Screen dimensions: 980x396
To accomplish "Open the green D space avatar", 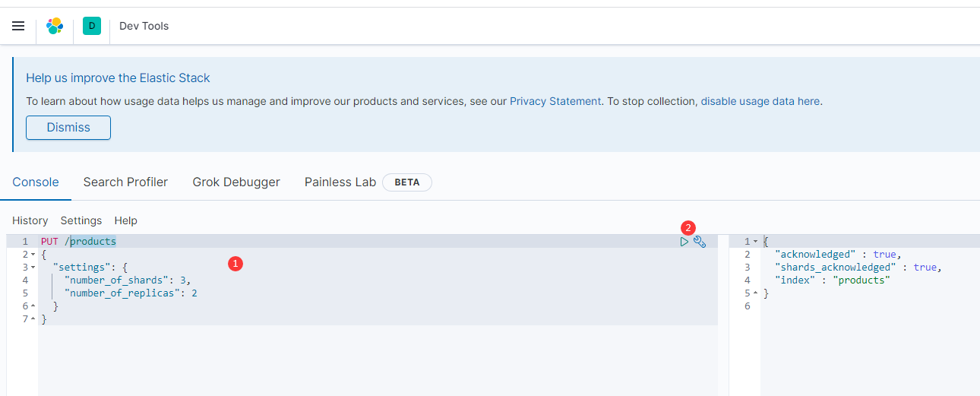I will (92, 26).
